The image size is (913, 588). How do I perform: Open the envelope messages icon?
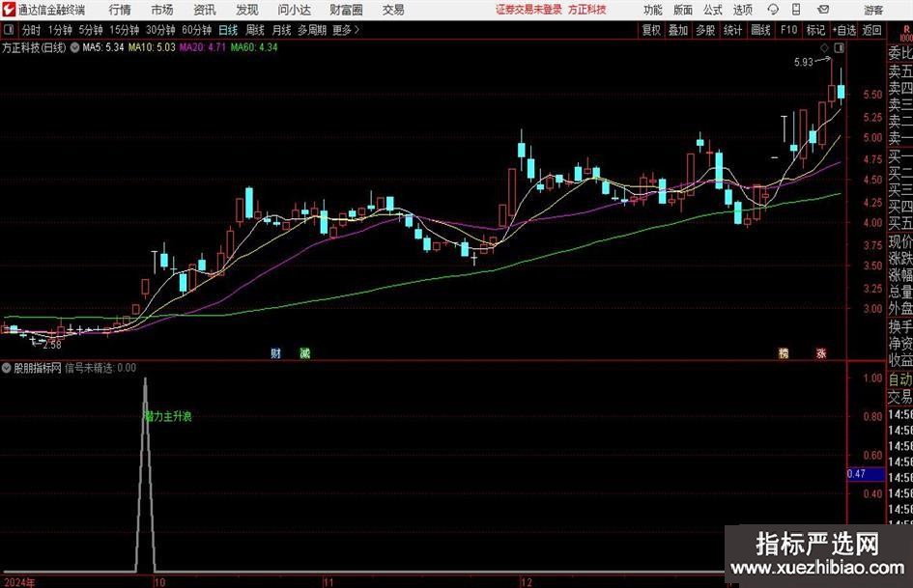click(x=823, y=10)
